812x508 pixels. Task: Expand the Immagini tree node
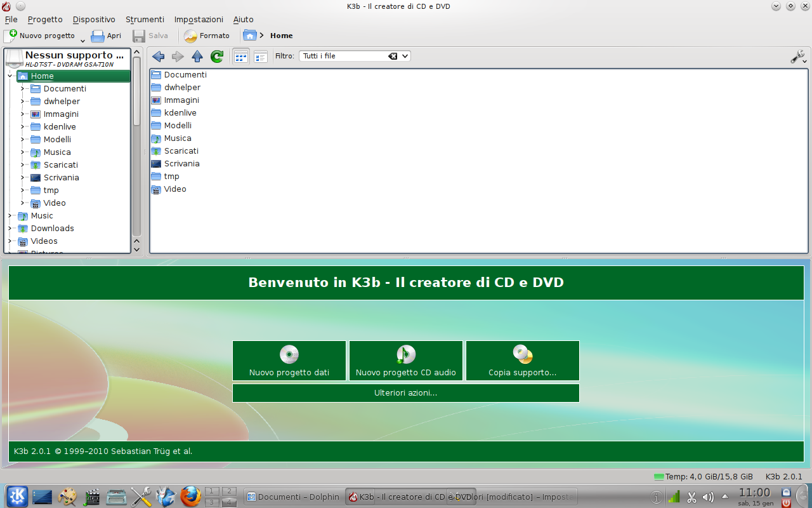[22, 114]
